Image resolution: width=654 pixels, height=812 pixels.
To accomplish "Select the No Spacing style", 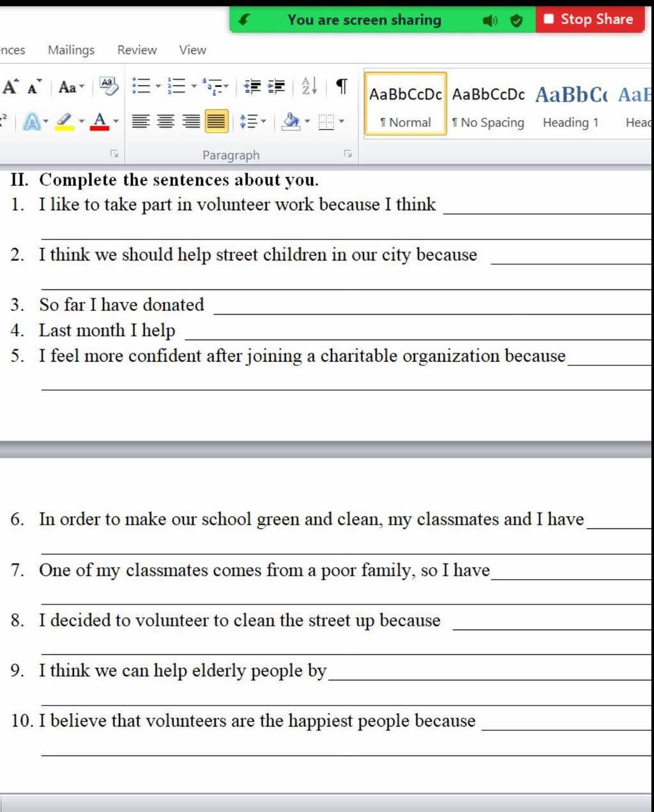I will [489, 104].
